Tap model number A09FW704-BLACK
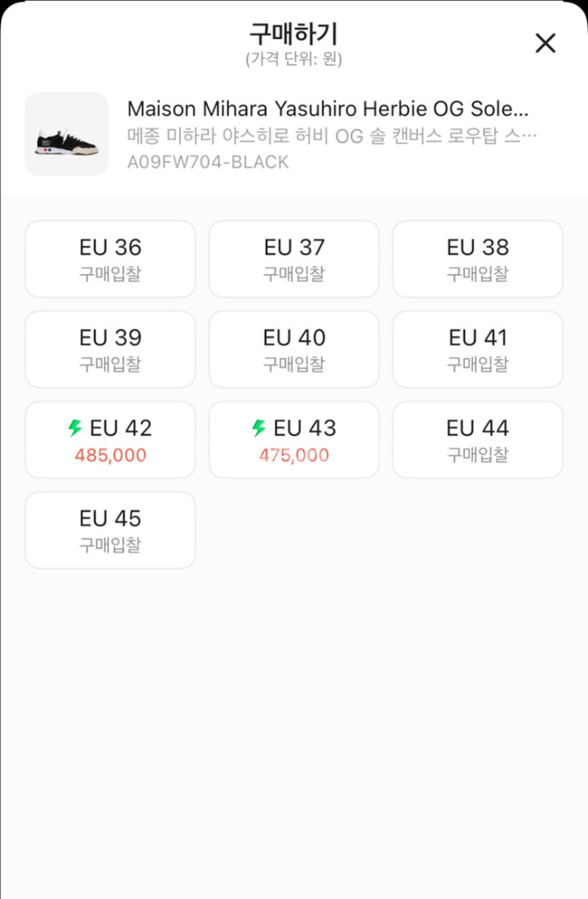Screen dimensions: 588x899 [208, 162]
